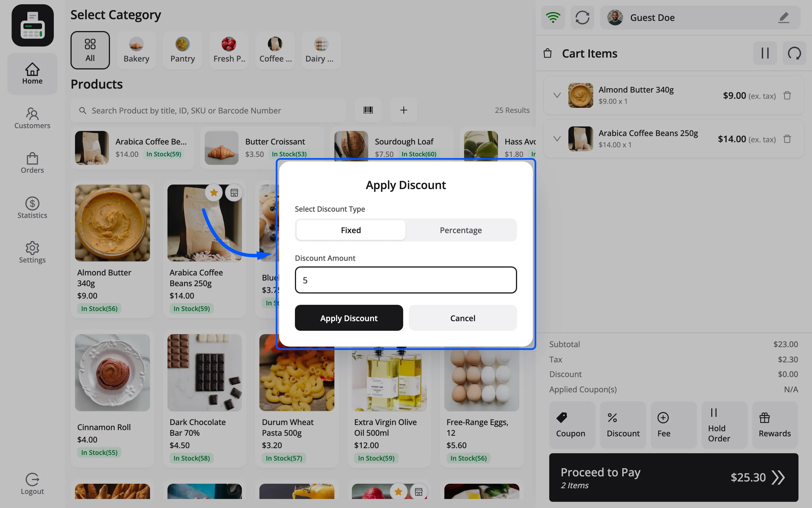Viewport: 812px width, 508px height.
Task: Expand the Arabica Coffee Beans cart item
Action: 557,139
